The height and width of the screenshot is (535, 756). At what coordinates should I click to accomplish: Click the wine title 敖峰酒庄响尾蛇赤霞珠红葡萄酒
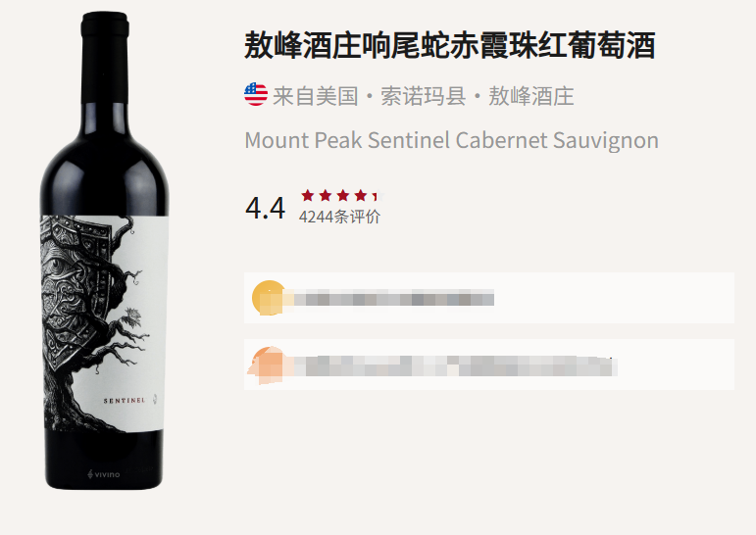pos(449,46)
